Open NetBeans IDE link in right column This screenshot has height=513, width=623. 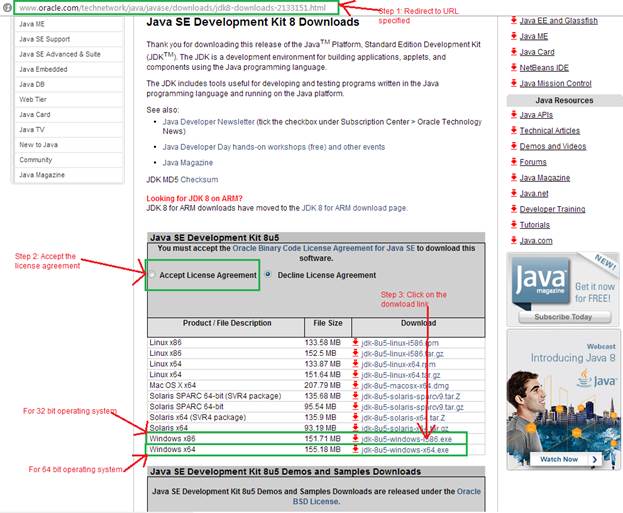click(x=544, y=68)
